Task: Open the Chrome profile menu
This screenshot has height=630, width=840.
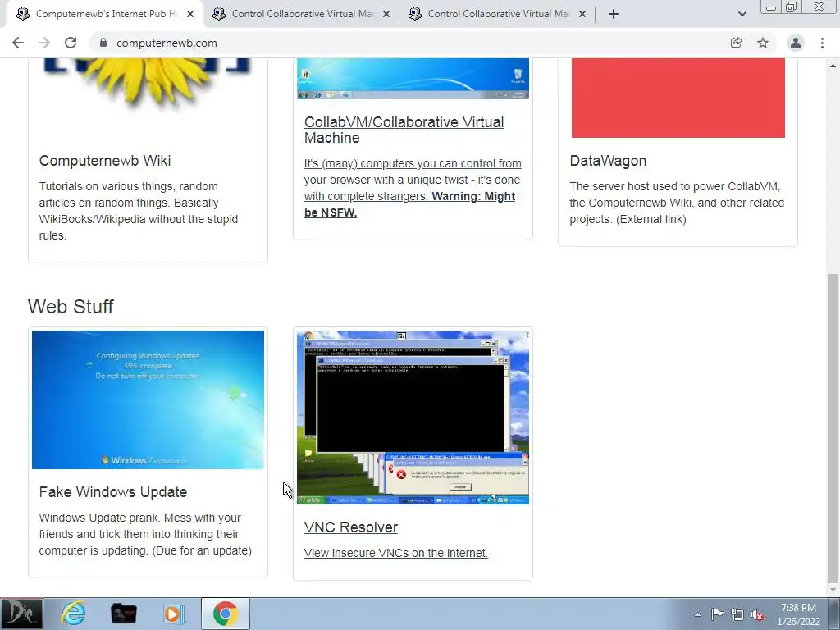Action: 796,43
